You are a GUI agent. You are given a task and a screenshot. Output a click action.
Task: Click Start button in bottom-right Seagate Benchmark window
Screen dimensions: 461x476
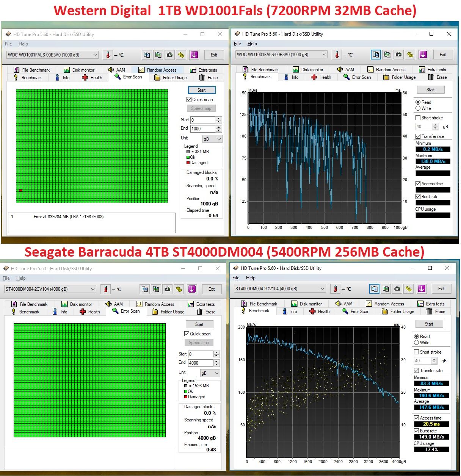coord(429,324)
